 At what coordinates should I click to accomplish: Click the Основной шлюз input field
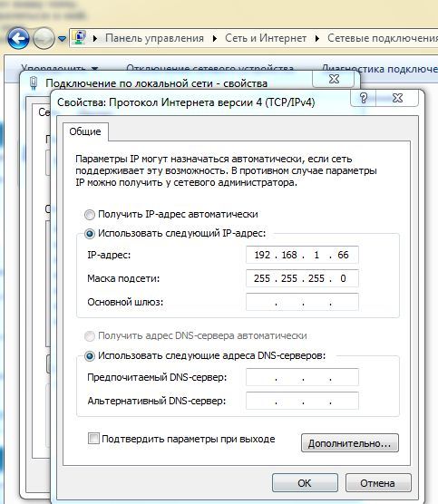(x=302, y=302)
